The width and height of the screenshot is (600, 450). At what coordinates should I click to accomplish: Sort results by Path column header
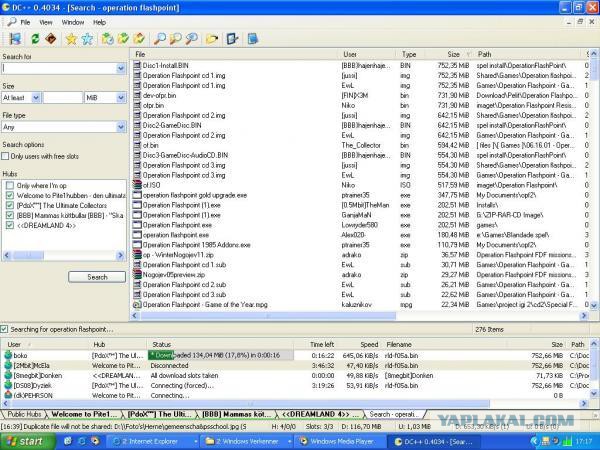pos(528,54)
